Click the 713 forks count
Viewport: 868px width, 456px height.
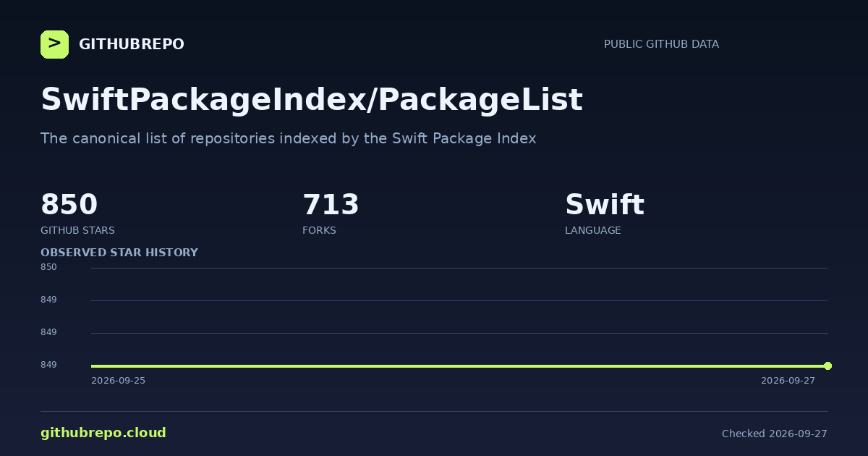[x=331, y=205]
